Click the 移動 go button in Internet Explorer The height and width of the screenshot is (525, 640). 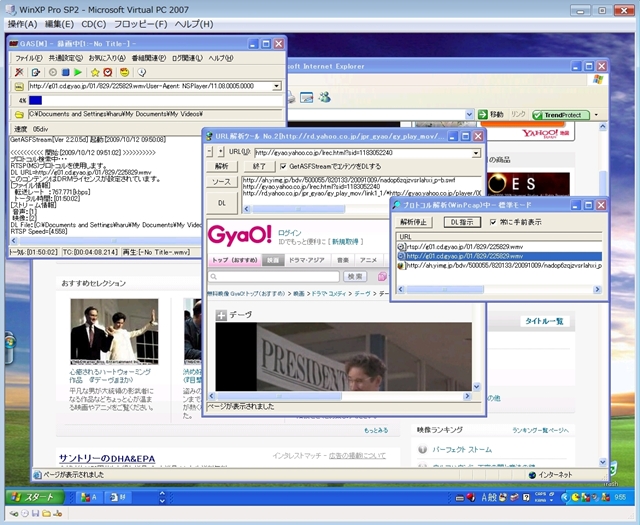point(491,114)
